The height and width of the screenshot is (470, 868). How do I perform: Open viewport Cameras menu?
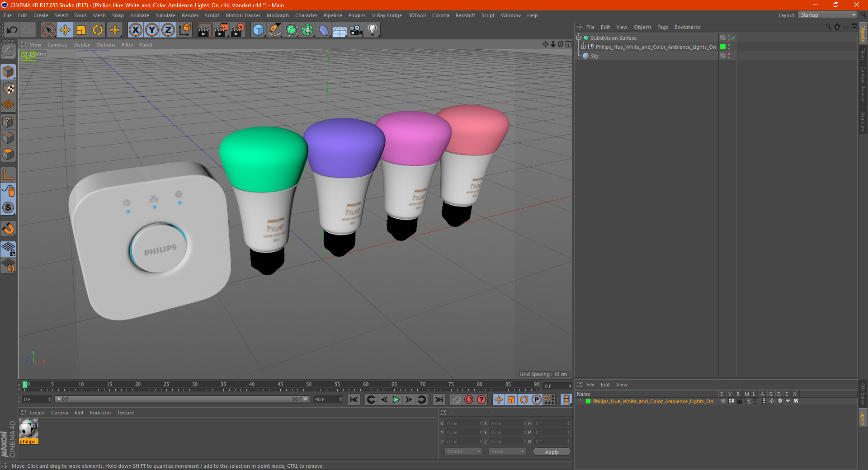(57, 45)
